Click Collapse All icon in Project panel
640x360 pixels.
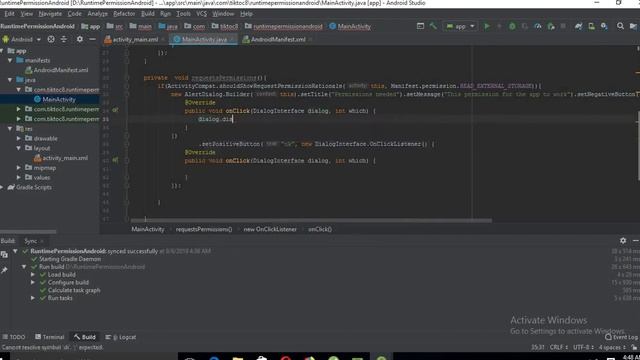[x=64, y=39]
